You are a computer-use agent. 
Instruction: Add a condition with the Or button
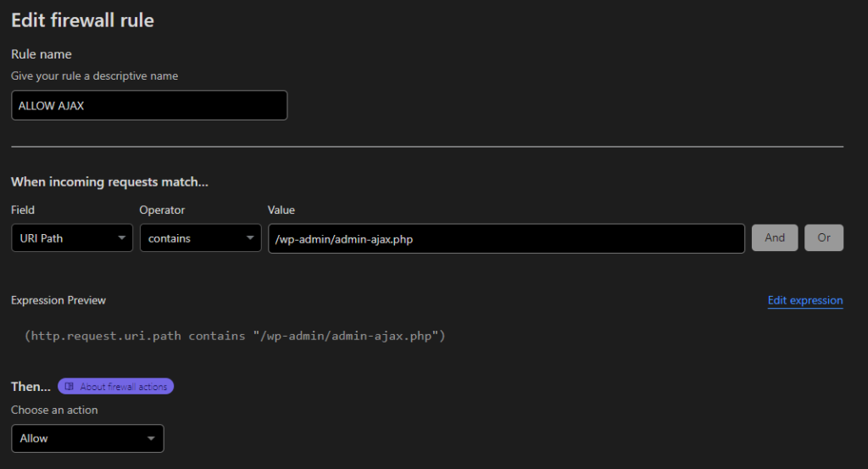coord(824,237)
